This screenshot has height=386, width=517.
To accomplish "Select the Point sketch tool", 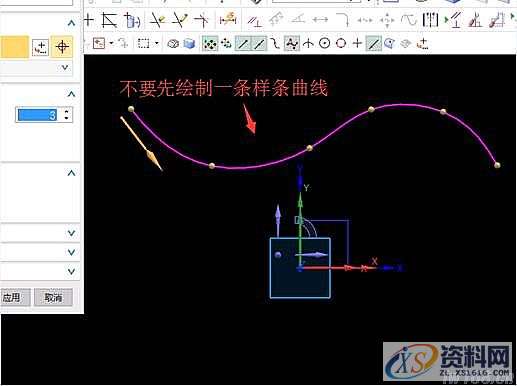I will click(88, 20).
